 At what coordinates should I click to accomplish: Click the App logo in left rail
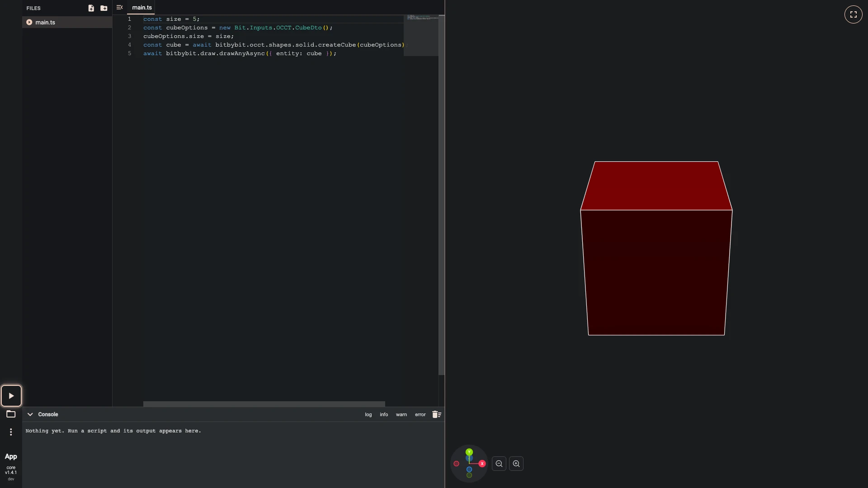pos(11,456)
